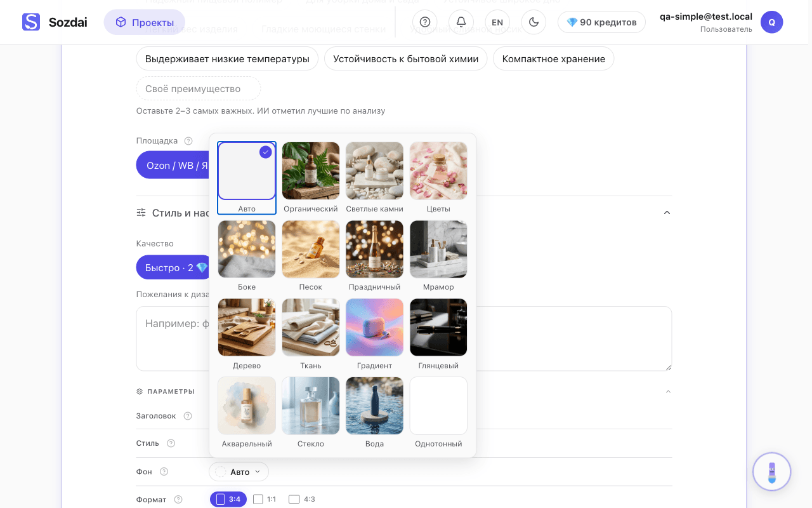Open the Проекты tab
The image size is (812, 508).
145,22
